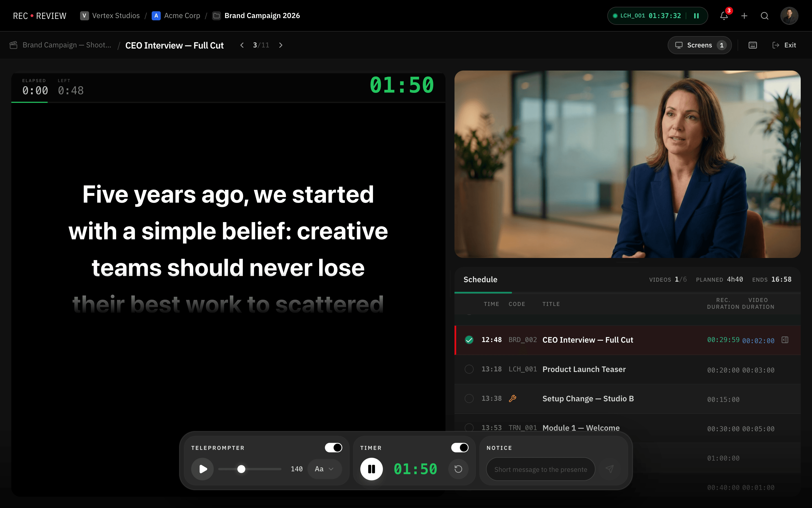The width and height of the screenshot is (812, 508).
Task: Mark Setup Change — Studio B done
Action: [469, 398]
